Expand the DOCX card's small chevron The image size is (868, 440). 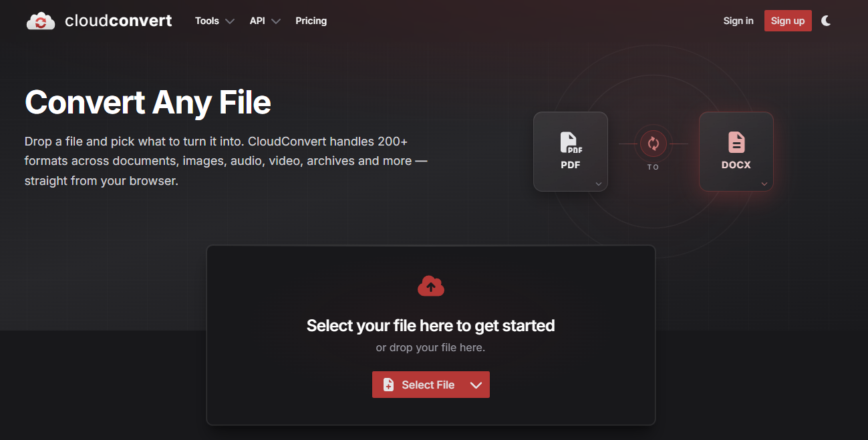(x=764, y=184)
